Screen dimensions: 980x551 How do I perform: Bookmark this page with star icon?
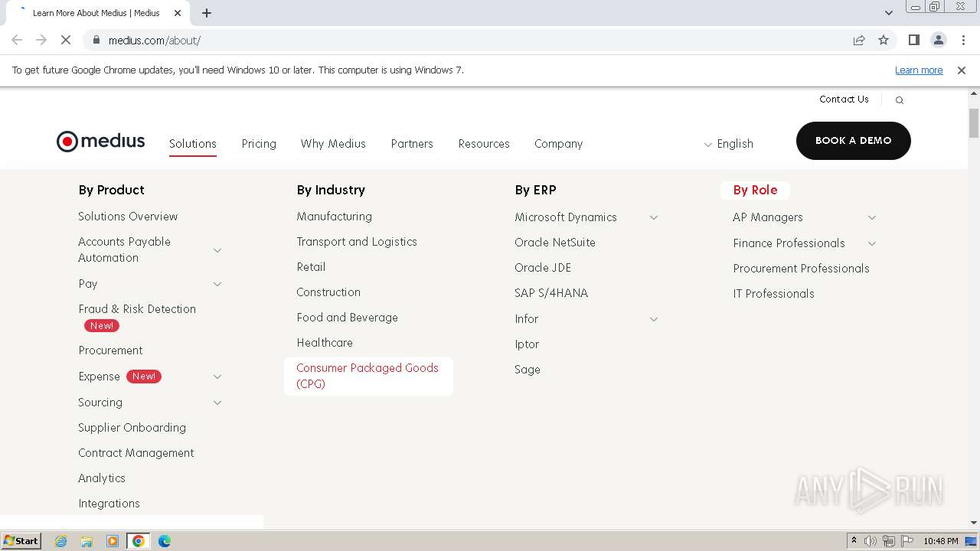[884, 40]
